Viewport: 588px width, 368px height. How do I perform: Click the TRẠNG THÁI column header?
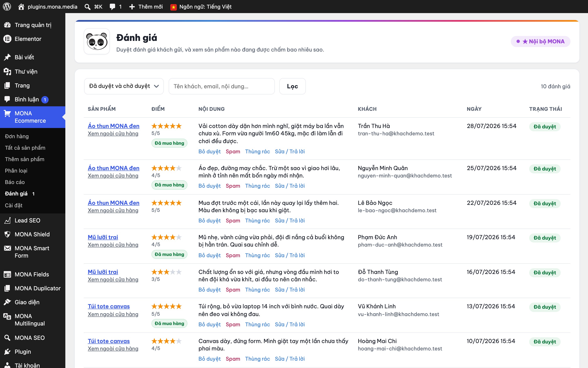point(546,109)
